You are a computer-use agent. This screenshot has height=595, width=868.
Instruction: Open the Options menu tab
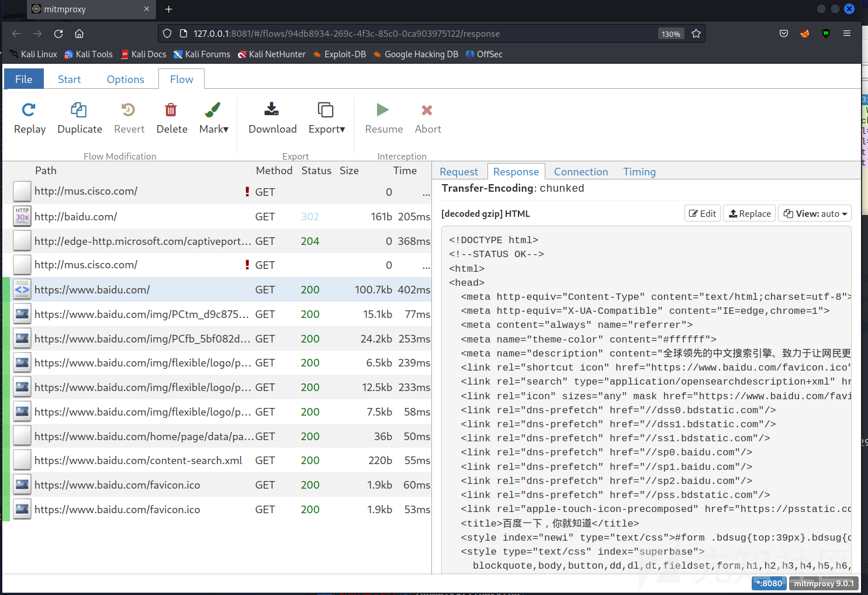click(x=125, y=79)
